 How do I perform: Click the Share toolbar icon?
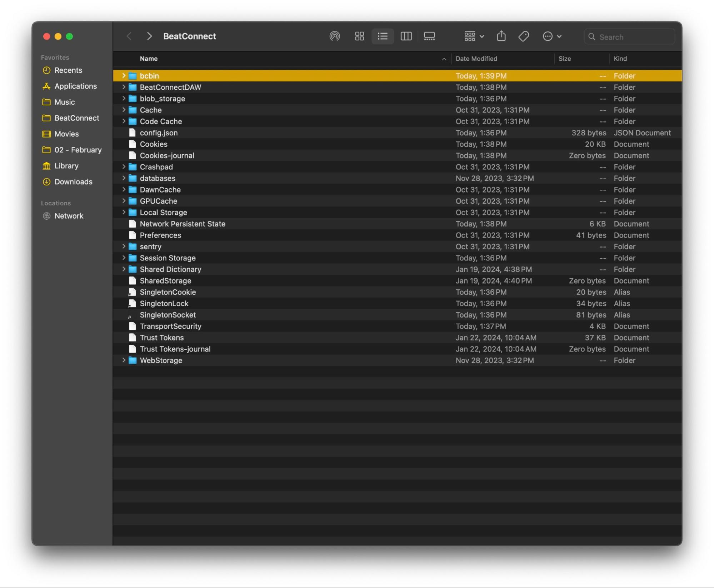tap(501, 36)
